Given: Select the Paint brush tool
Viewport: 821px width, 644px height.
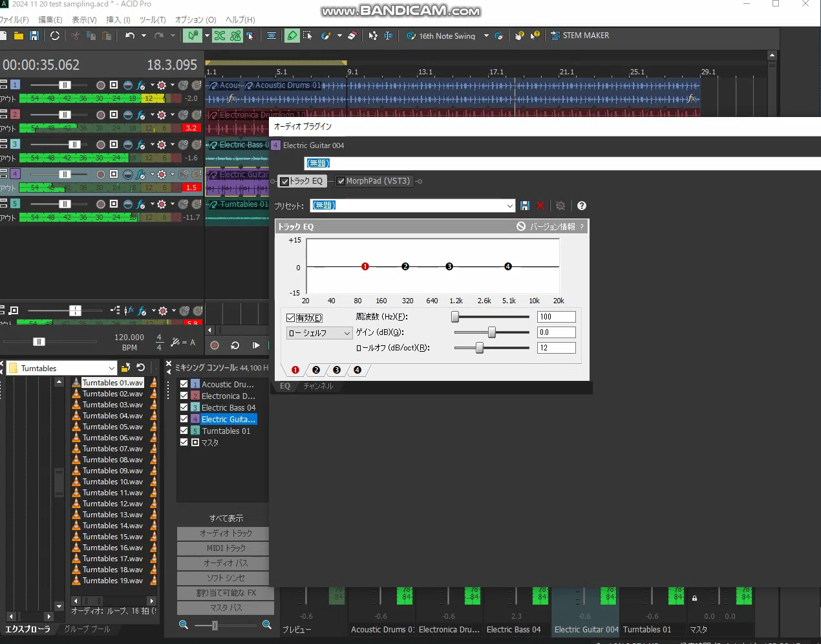Looking at the screenshot, I should pyautogui.click(x=326, y=36).
